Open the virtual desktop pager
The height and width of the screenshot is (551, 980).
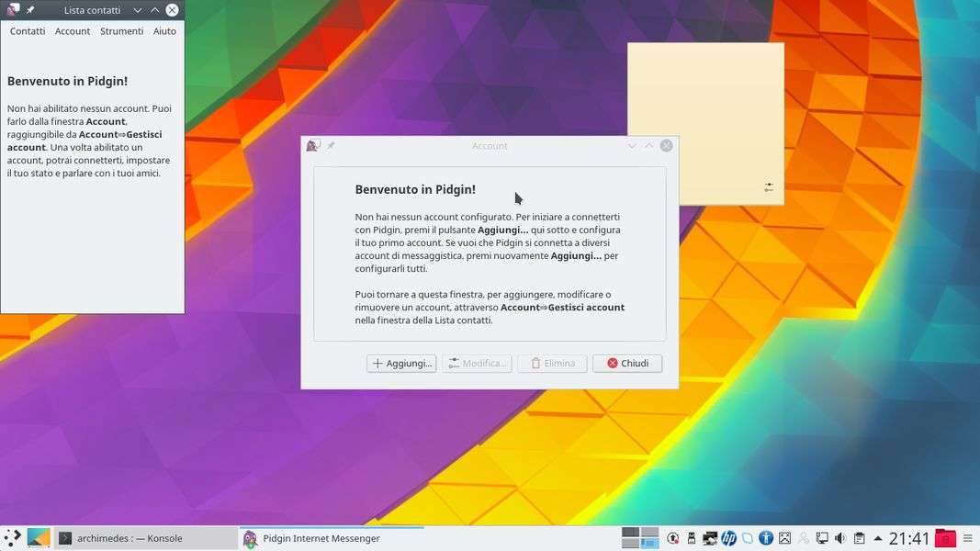[x=640, y=538]
